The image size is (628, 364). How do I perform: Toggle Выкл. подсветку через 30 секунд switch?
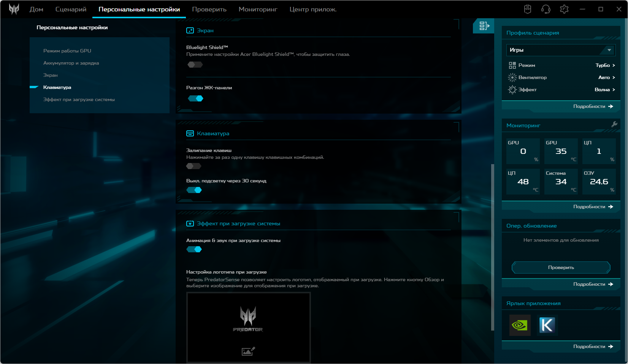[194, 190]
